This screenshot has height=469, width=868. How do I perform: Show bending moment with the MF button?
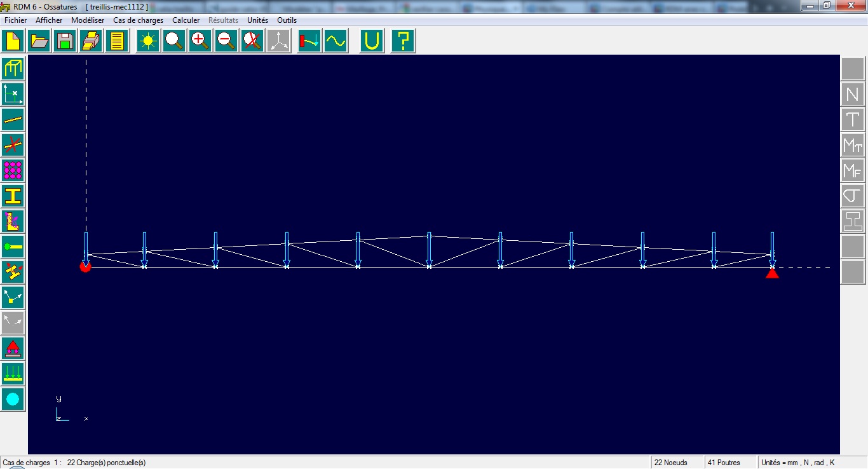[x=853, y=170]
